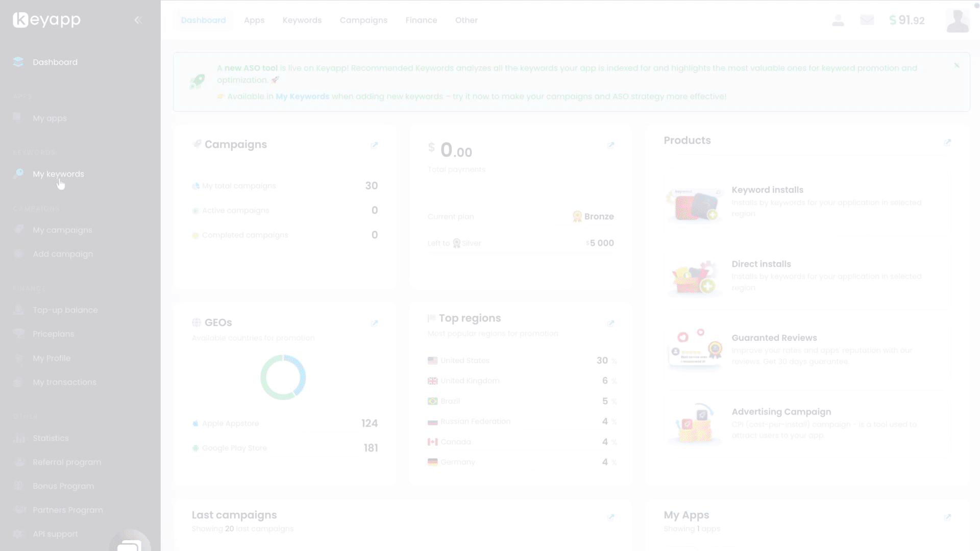Open the Top regions card link icon
Image resolution: width=980 pixels, height=551 pixels.
tap(610, 323)
